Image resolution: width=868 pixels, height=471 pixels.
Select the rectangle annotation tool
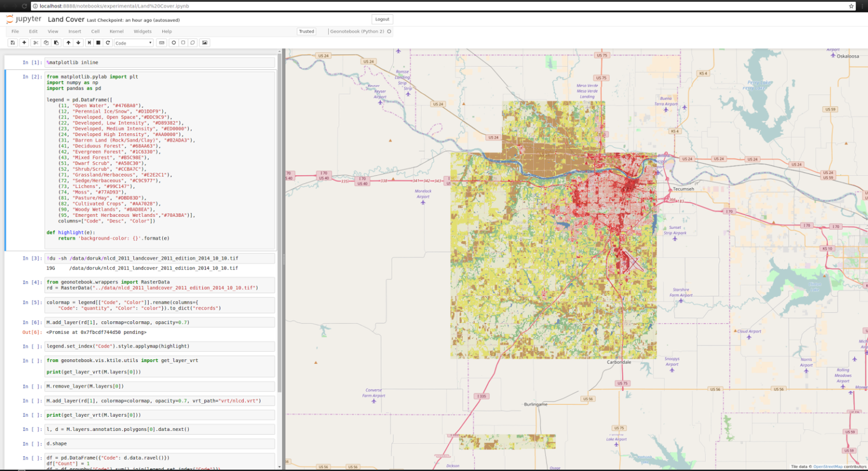click(x=183, y=43)
